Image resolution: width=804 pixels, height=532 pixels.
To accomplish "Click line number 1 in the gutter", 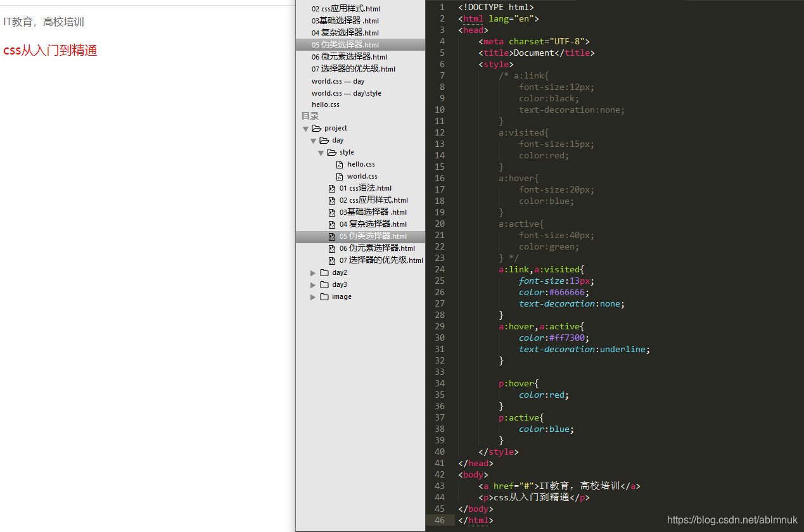I will tap(442, 7).
